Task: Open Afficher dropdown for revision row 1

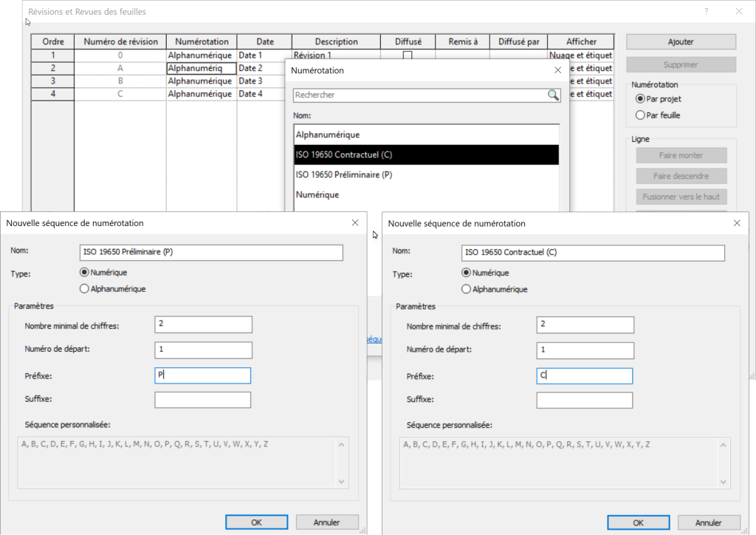Action: (581, 55)
